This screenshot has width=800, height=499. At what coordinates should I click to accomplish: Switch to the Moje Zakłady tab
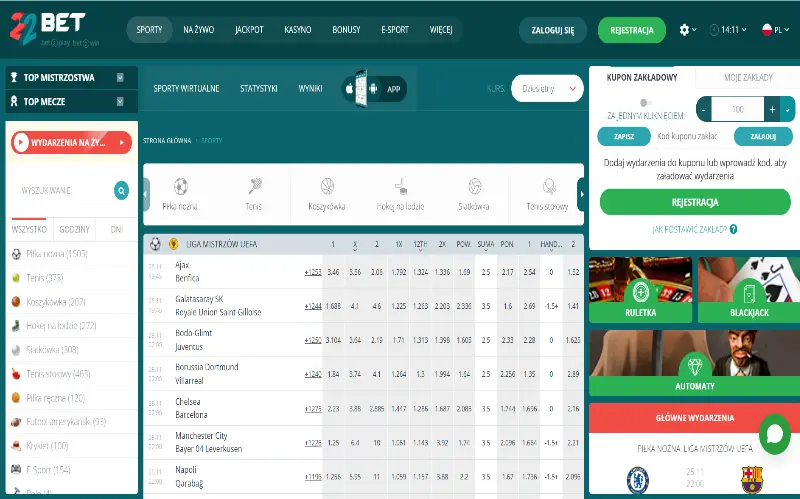click(748, 78)
